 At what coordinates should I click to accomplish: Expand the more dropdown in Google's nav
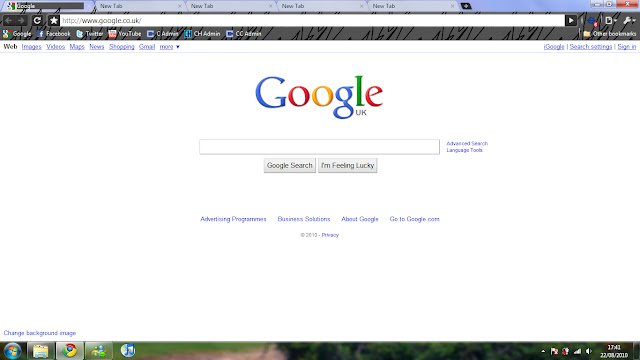[169, 47]
